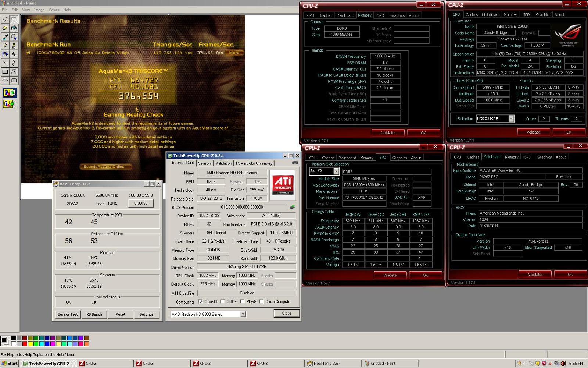Switch to Real Temp 3.67 taskbar item
588x368 pixels.
333,364
